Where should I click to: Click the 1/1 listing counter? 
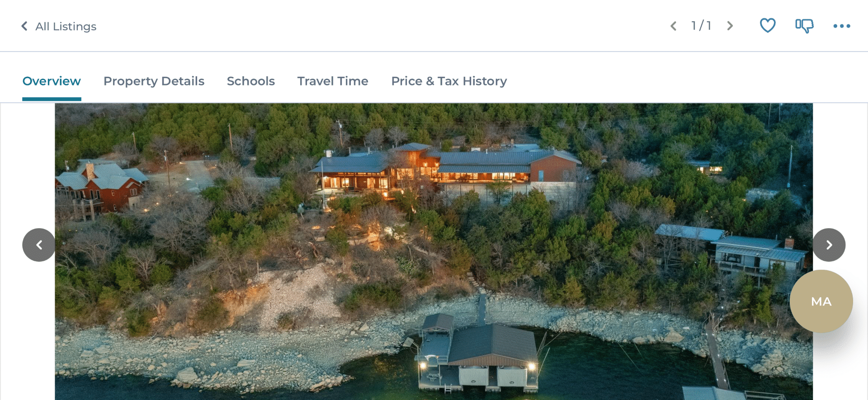701,26
